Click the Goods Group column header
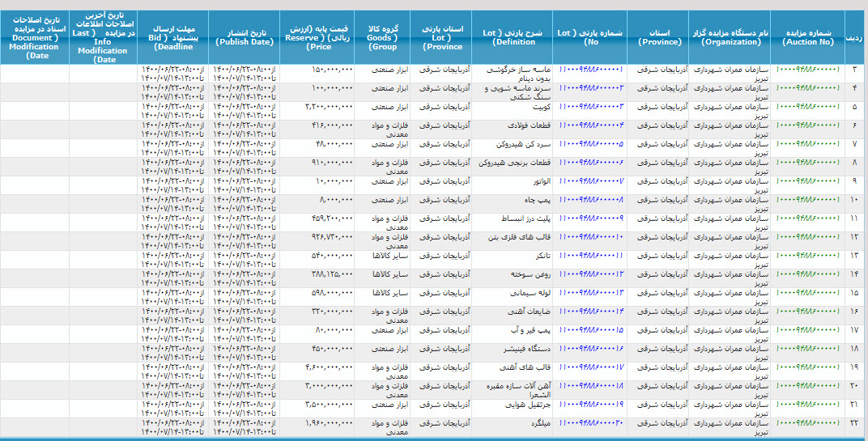The width and height of the screenshot is (868, 441). tap(382, 36)
